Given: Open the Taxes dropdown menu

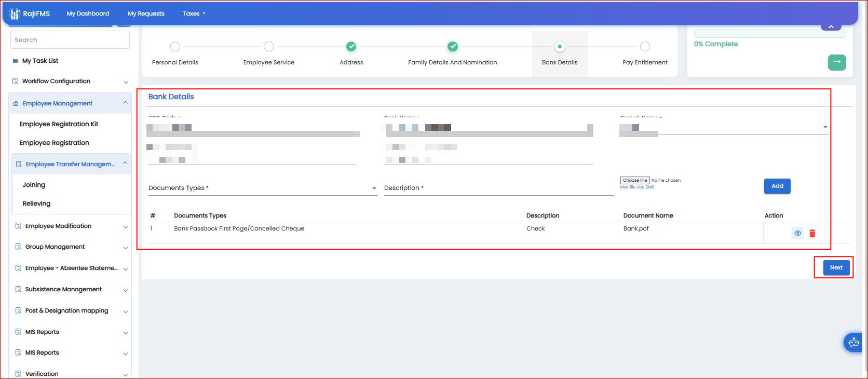Looking at the screenshot, I should (x=194, y=13).
